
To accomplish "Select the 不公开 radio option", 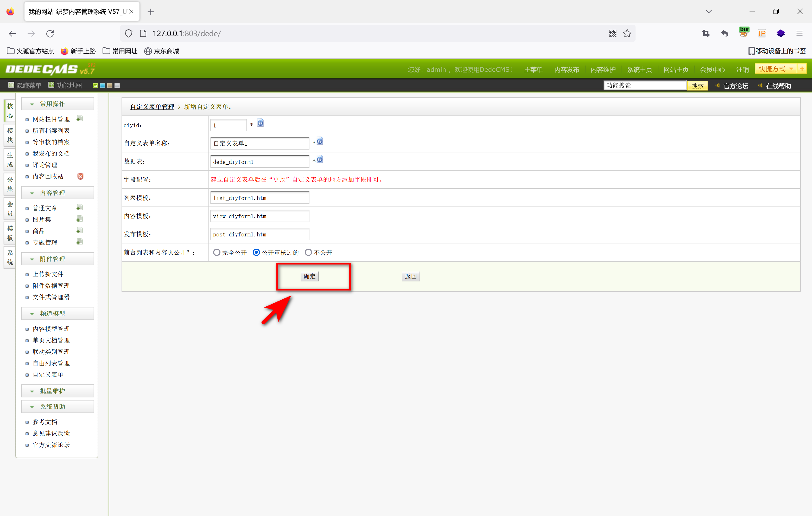I will click(x=308, y=253).
